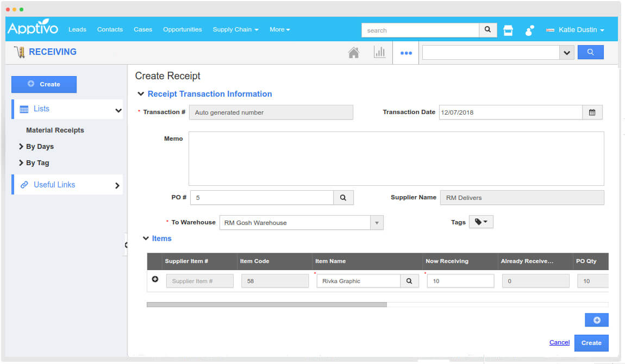Click the blue plus add row button
Image resolution: width=625 pixels, height=364 pixels.
pyautogui.click(x=596, y=320)
